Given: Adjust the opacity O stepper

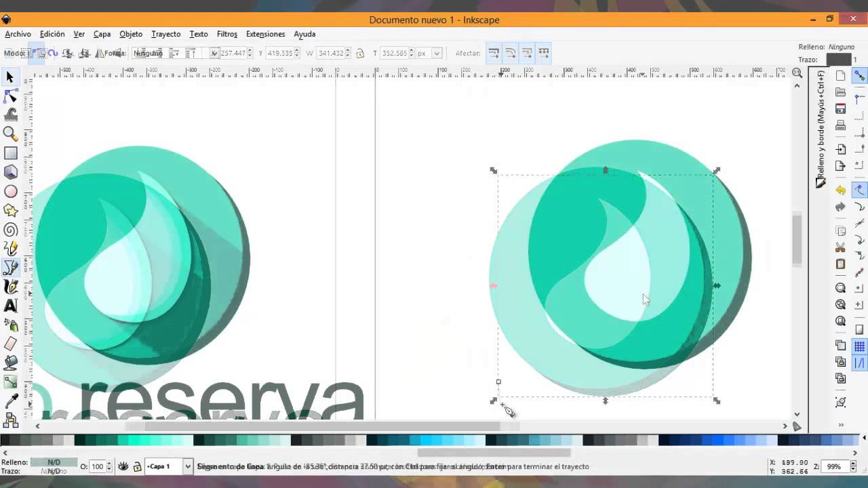Looking at the screenshot, I should [x=109, y=466].
